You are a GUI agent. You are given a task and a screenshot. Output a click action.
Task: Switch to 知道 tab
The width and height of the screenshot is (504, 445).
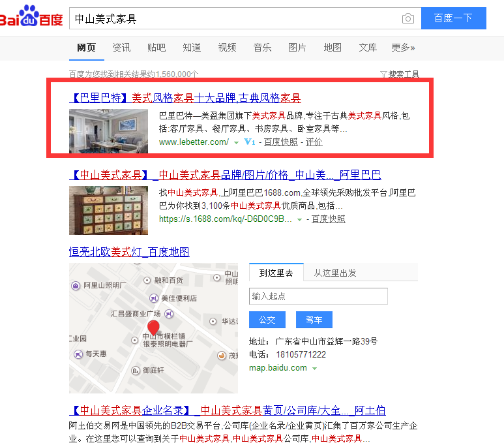(x=192, y=48)
